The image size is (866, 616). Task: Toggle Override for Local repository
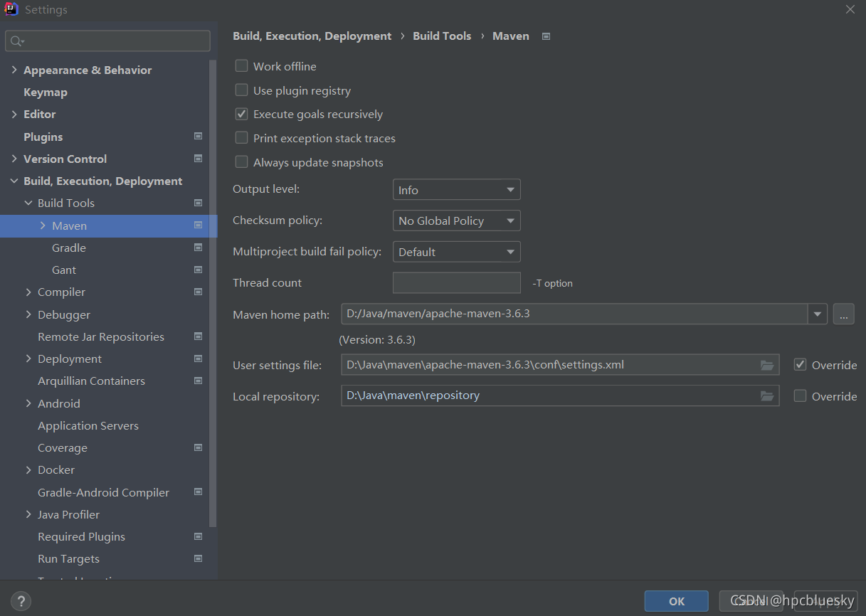point(801,396)
